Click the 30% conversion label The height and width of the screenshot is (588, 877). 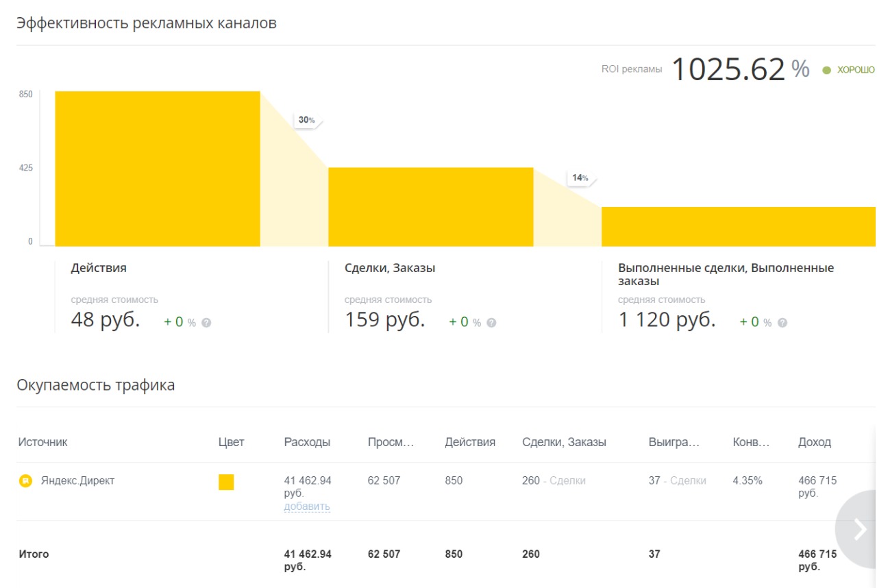click(307, 120)
